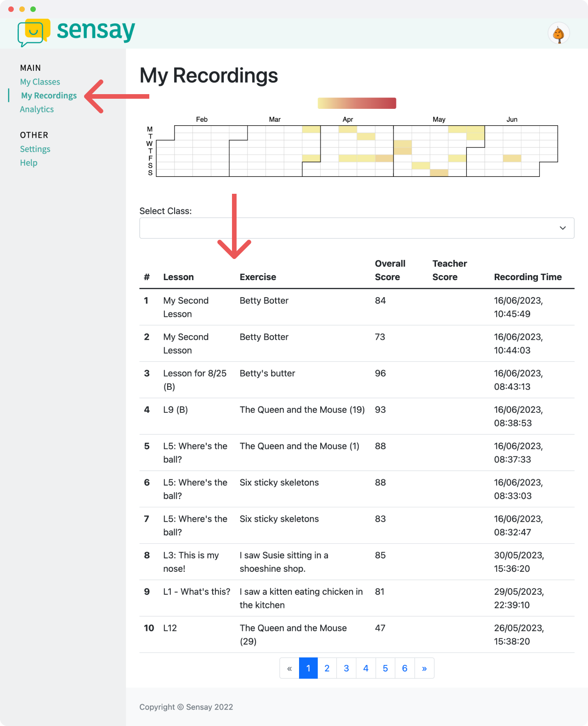Click the Sensay logo icon
Image resolution: width=588 pixels, height=726 pixels.
[x=34, y=32]
